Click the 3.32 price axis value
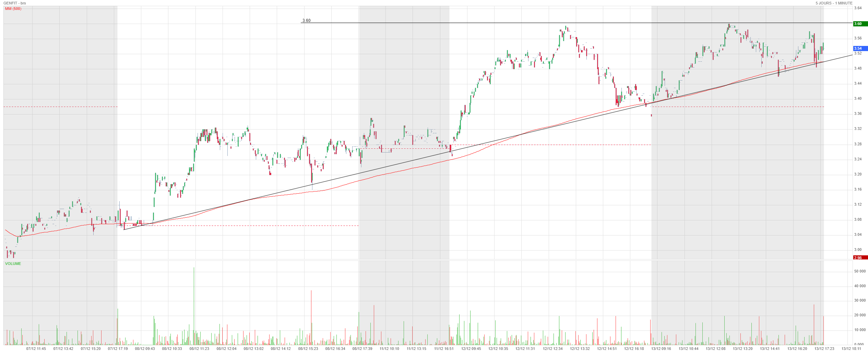The image size is (868, 352). (858, 129)
